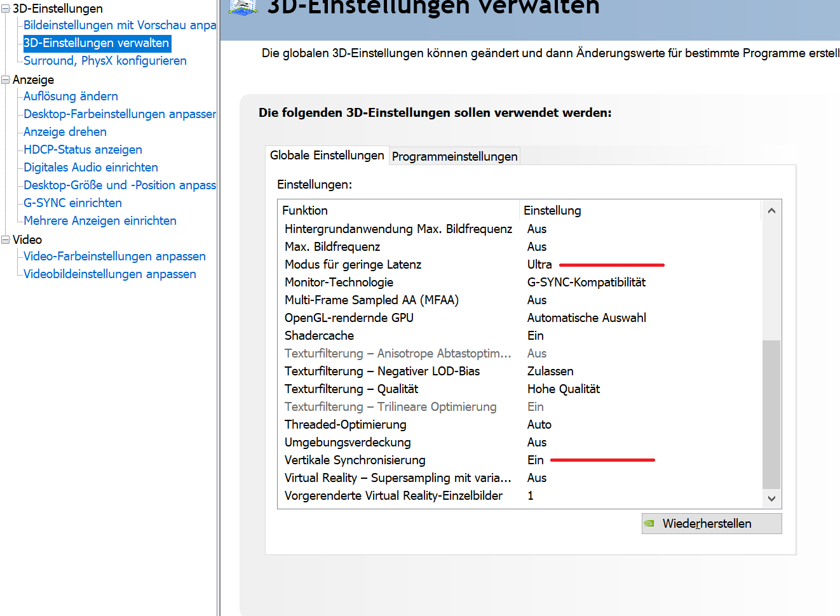Open Videobildeinstellungen anpassen page

(x=110, y=274)
